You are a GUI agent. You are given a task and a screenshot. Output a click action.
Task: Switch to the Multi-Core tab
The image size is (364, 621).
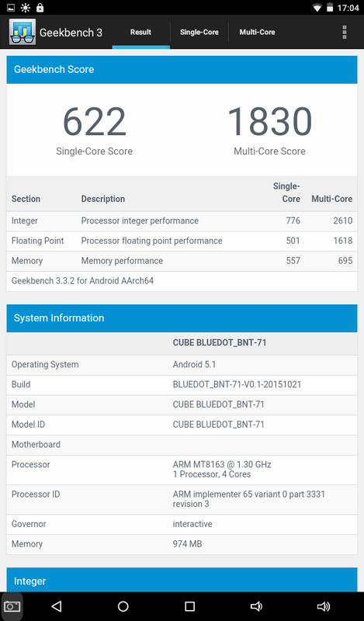click(257, 32)
